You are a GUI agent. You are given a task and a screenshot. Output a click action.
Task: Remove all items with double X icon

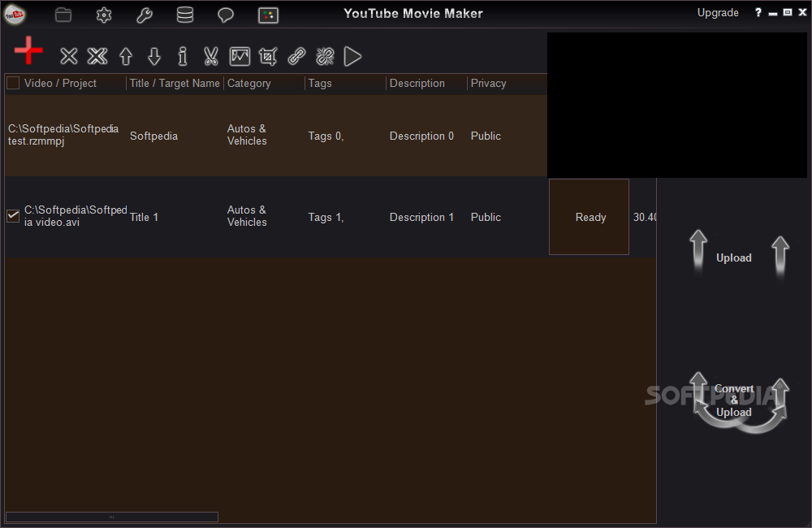click(97, 56)
